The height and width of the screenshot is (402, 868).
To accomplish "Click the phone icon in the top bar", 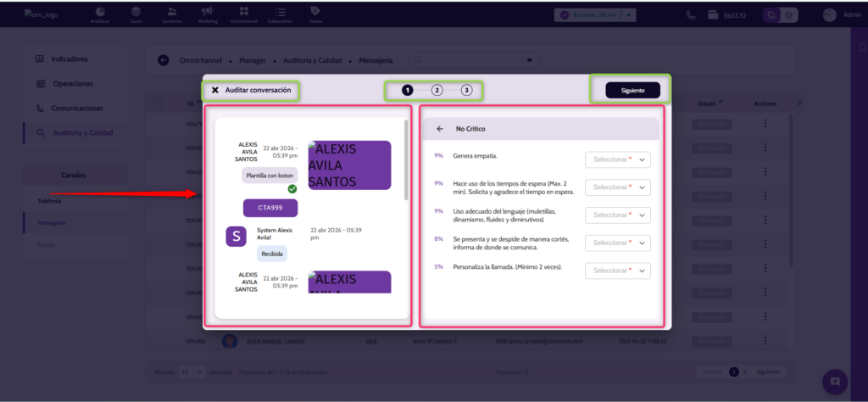I will 691,15.
